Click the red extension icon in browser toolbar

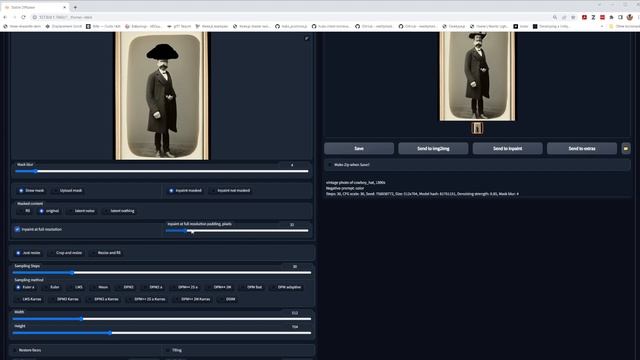coord(584,17)
